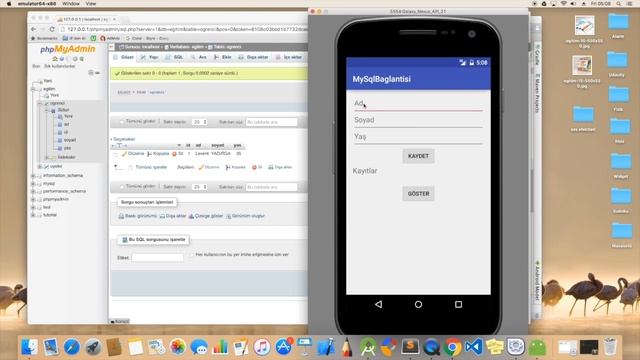Go back in the browser
The image size is (640, 360).
(x=33, y=29)
